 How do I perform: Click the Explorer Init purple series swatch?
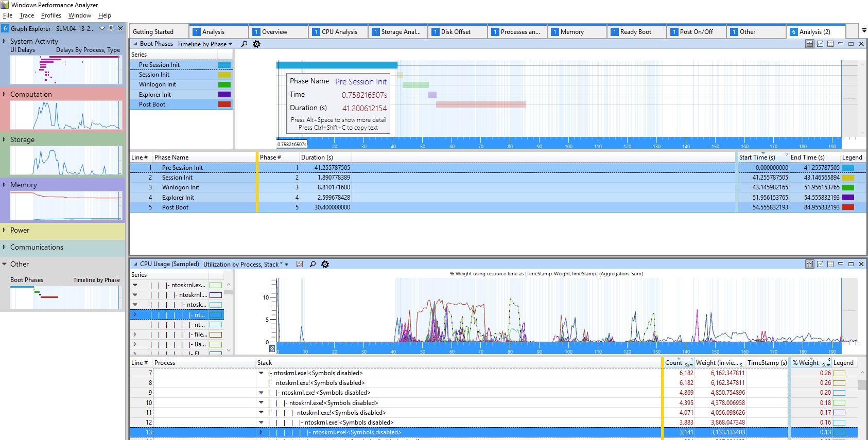pos(224,95)
